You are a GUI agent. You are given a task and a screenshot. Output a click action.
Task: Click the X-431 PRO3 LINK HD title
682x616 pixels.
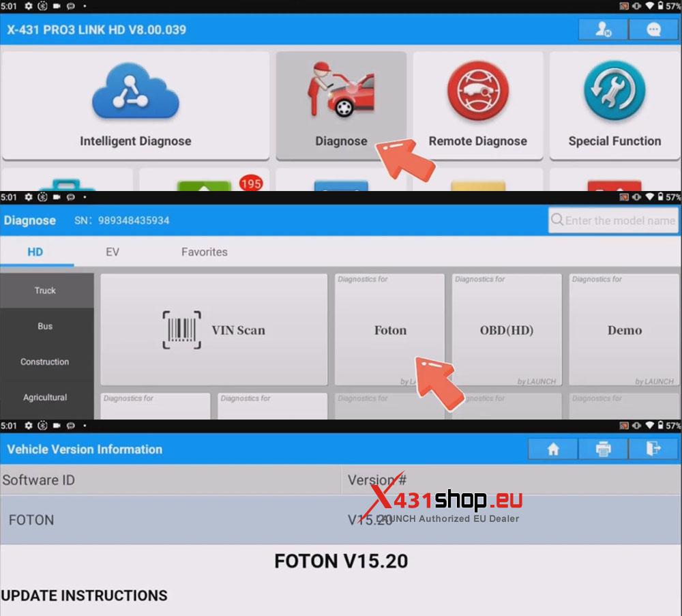[x=97, y=29]
